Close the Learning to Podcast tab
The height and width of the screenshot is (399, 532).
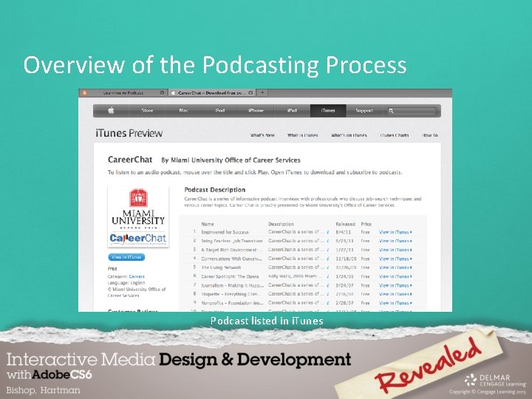pyautogui.click(x=162, y=92)
